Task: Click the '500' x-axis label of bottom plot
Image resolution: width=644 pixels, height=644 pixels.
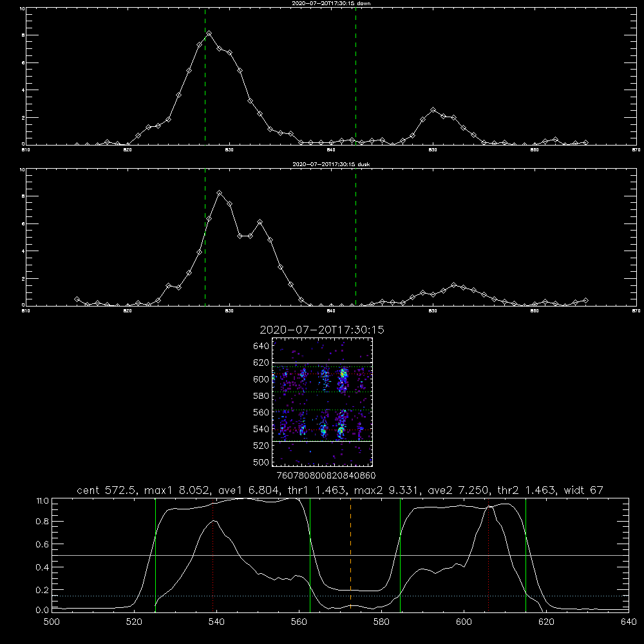Action: [52, 622]
